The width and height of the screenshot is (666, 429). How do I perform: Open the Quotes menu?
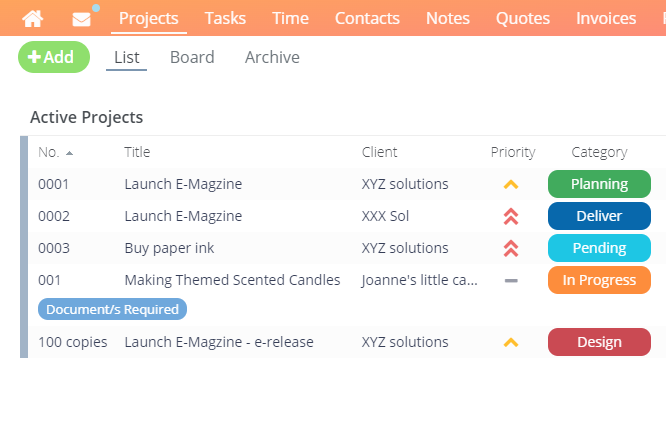click(523, 18)
